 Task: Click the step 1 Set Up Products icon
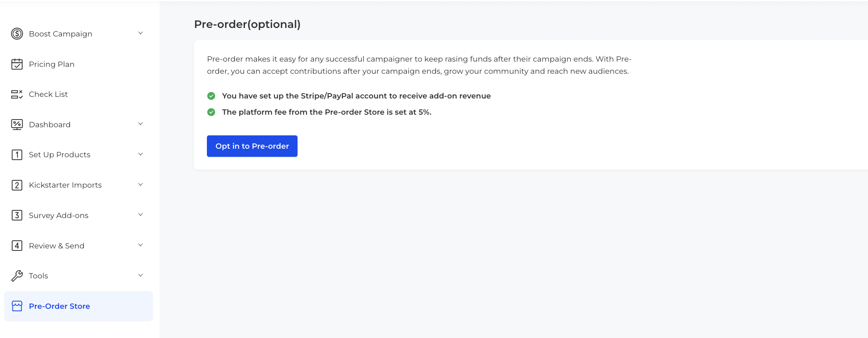pos(17,155)
